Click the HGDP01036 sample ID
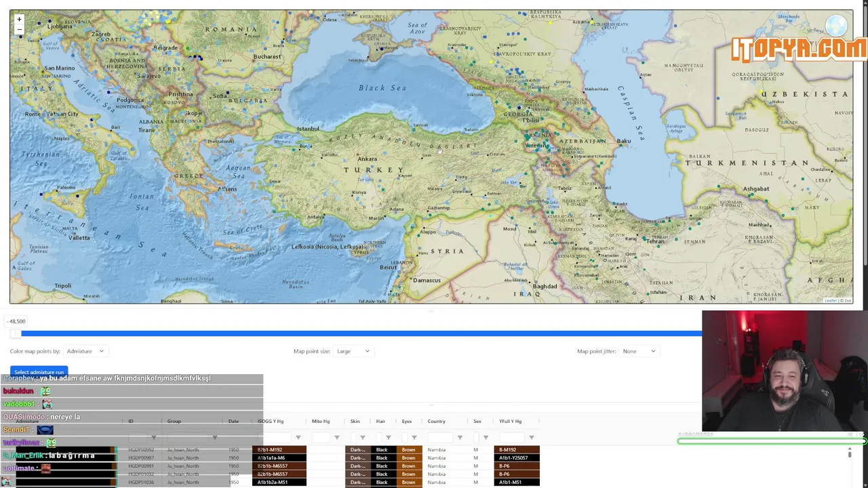This screenshot has height=488, width=868. coord(141,483)
